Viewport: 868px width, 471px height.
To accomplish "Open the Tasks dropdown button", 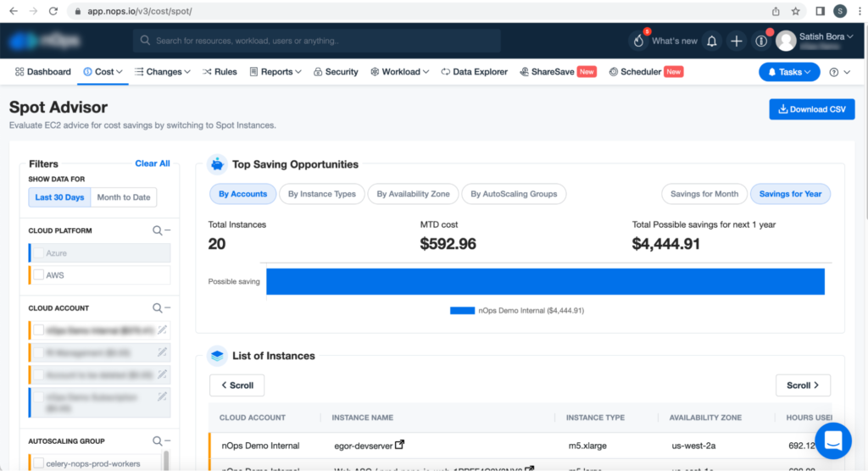I will [789, 72].
